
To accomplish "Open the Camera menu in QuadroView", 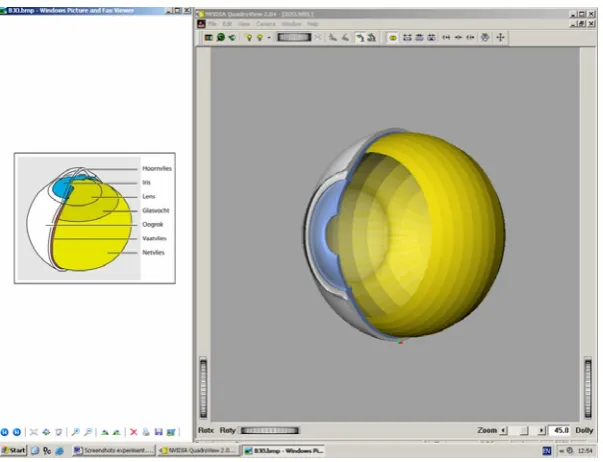I will pos(265,24).
